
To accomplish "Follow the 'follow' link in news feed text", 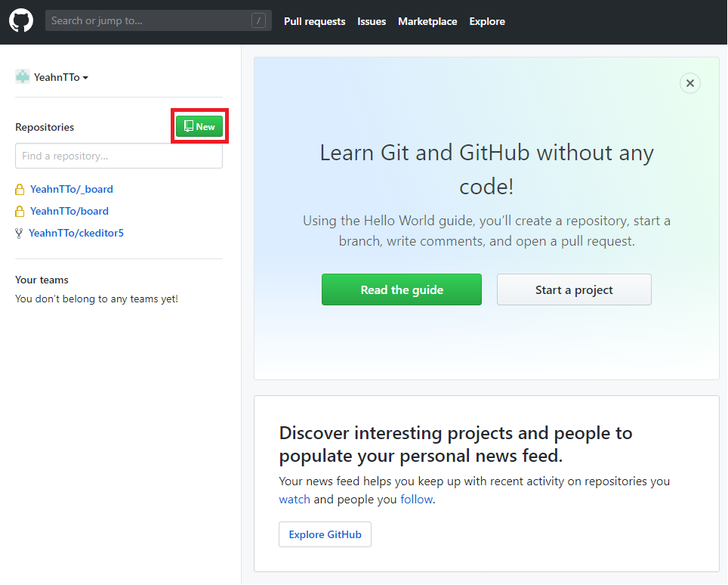I will click(416, 500).
